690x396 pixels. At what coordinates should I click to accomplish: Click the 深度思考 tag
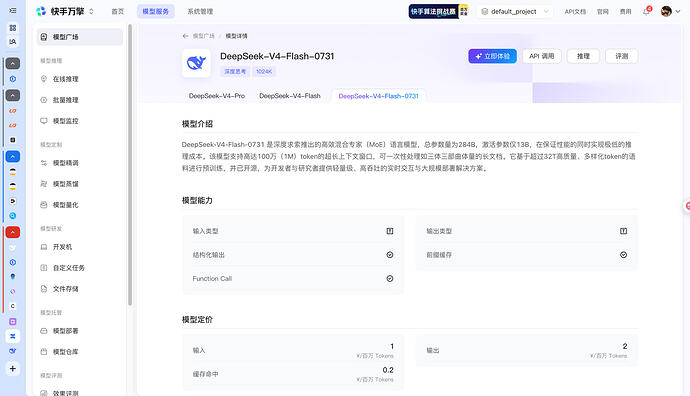click(235, 71)
